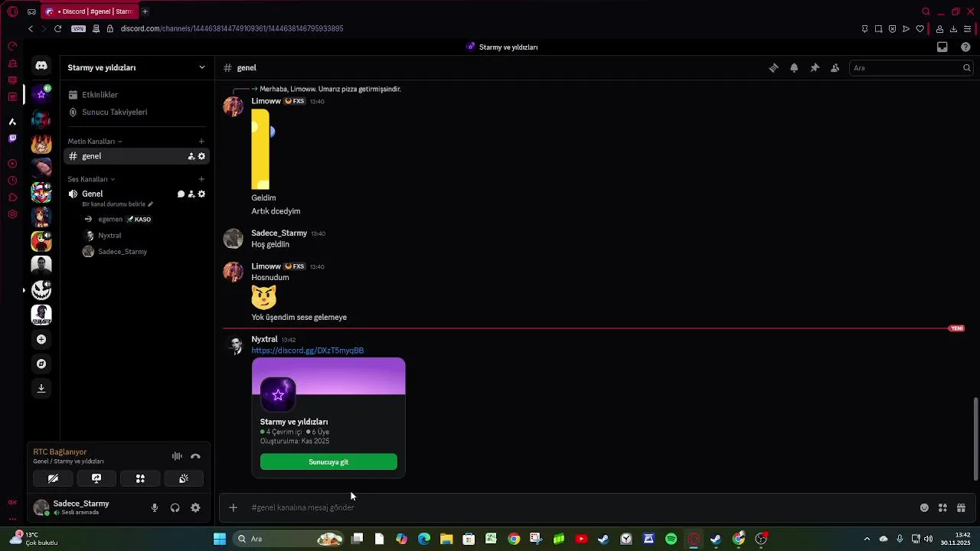Set voice channel status Bir kanal durumu belirle
The width and height of the screenshot is (980, 551).
pos(118,204)
